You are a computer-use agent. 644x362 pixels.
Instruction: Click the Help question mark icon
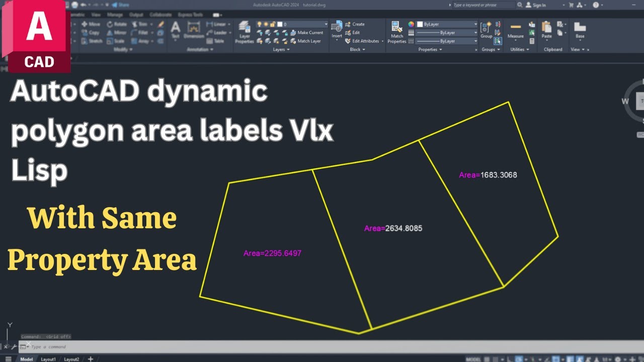(596, 5)
